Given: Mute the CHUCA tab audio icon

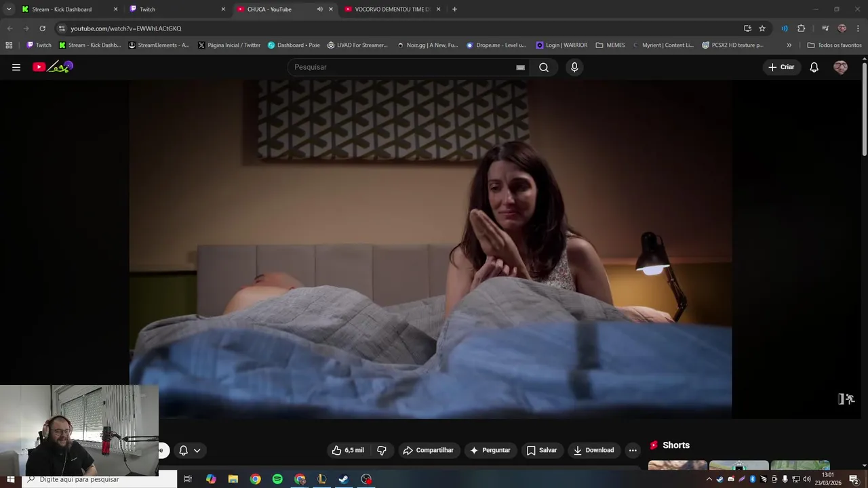Looking at the screenshot, I should pos(319,9).
